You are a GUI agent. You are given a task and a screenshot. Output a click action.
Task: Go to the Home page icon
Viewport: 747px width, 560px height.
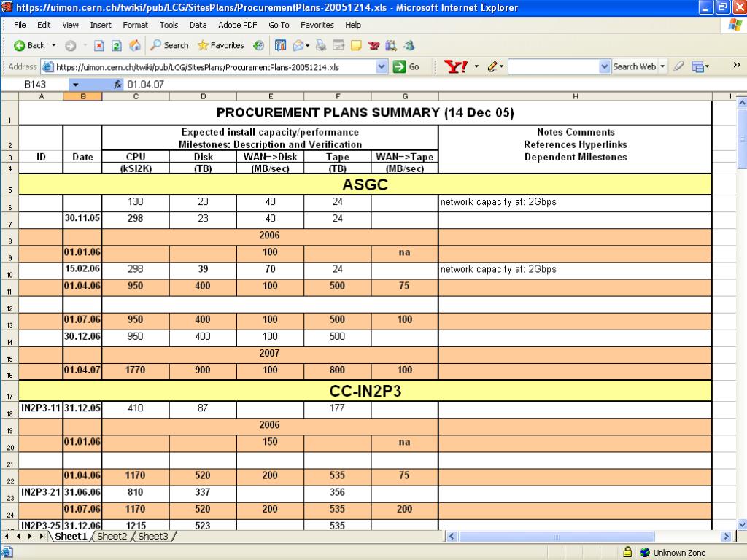(135, 46)
